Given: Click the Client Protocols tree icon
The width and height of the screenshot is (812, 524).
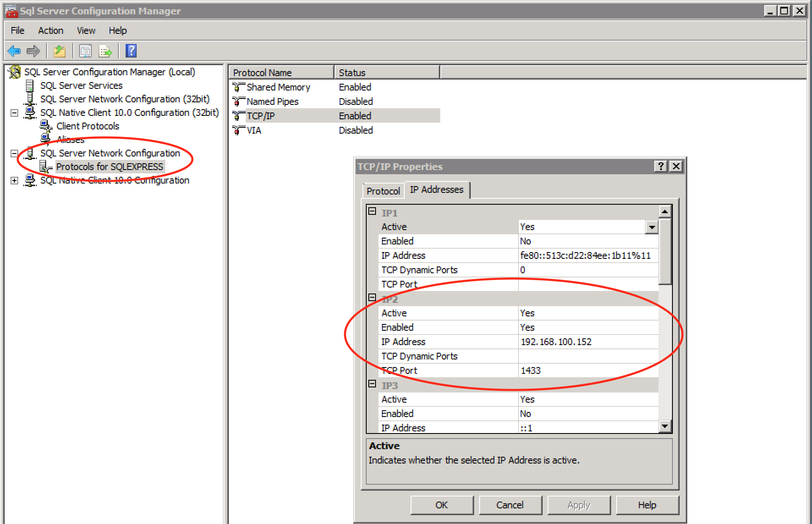Looking at the screenshot, I should click(46, 126).
